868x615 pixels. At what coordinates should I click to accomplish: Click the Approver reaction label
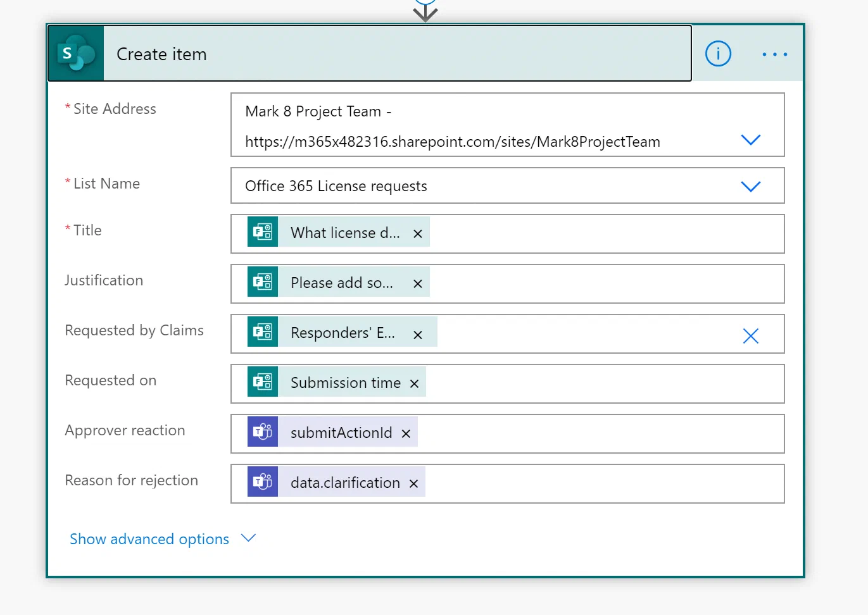point(125,430)
